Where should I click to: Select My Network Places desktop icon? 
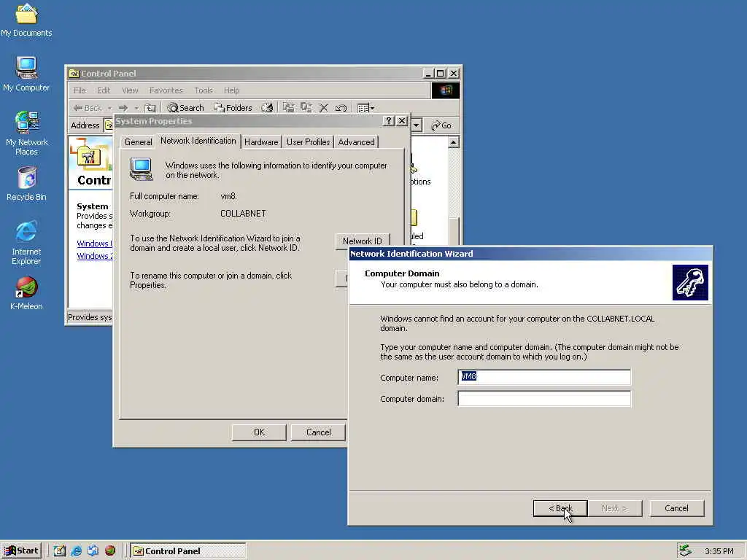pyautogui.click(x=27, y=133)
